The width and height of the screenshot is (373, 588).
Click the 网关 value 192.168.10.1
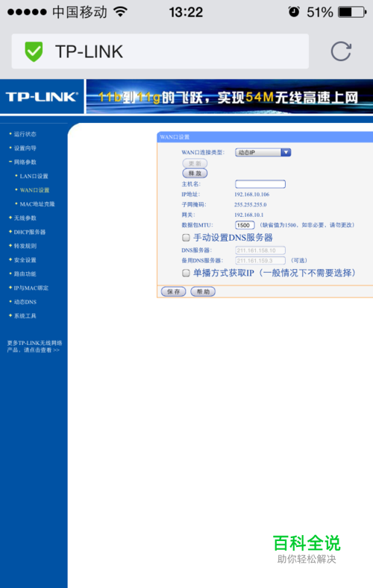pyautogui.click(x=249, y=215)
